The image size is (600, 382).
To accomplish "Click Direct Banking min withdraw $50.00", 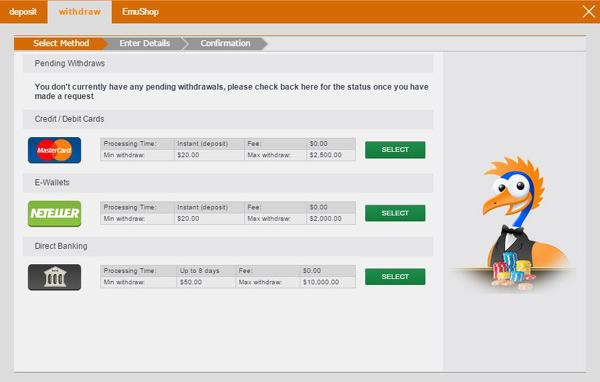I will [x=191, y=282].
